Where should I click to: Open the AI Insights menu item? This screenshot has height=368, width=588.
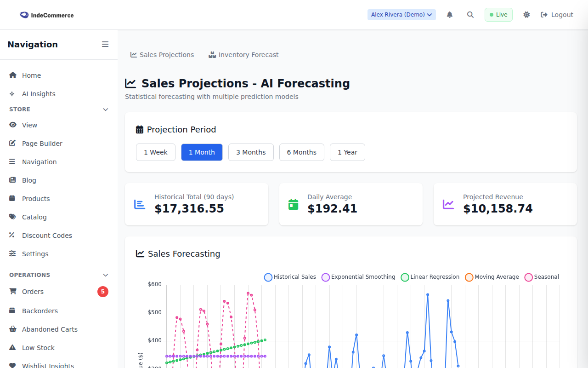click(x=59, y=94)
